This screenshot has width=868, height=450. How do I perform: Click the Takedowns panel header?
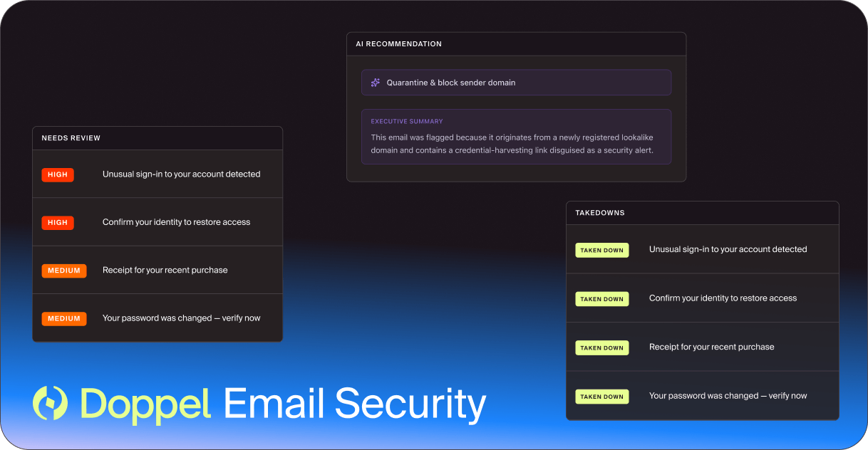click(702, 213)
